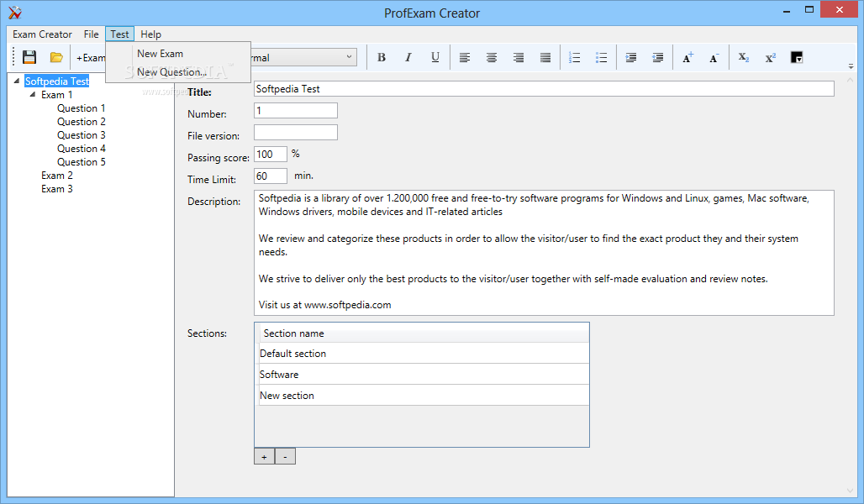Screen dimensions: 864x504
Task: Select the Software section row
Action: point(424,375)
